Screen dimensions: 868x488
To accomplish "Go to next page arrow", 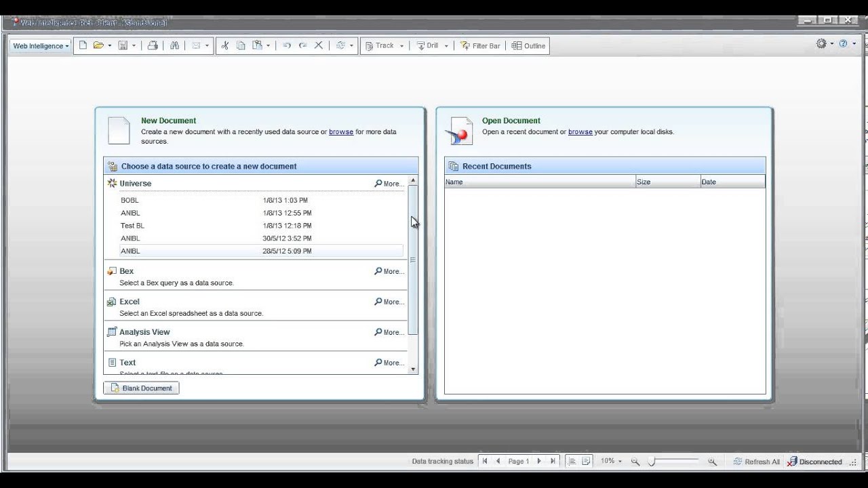I will click(539, 461).
